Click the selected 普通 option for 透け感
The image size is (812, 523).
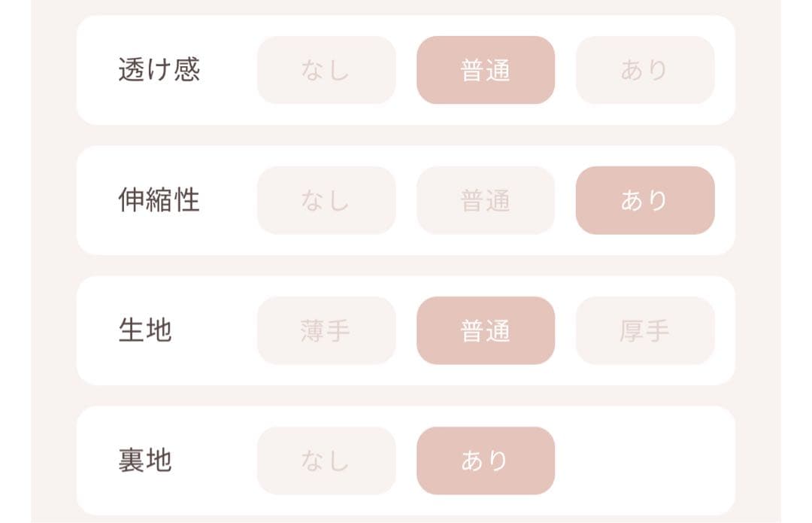click(x=485, y=70)
